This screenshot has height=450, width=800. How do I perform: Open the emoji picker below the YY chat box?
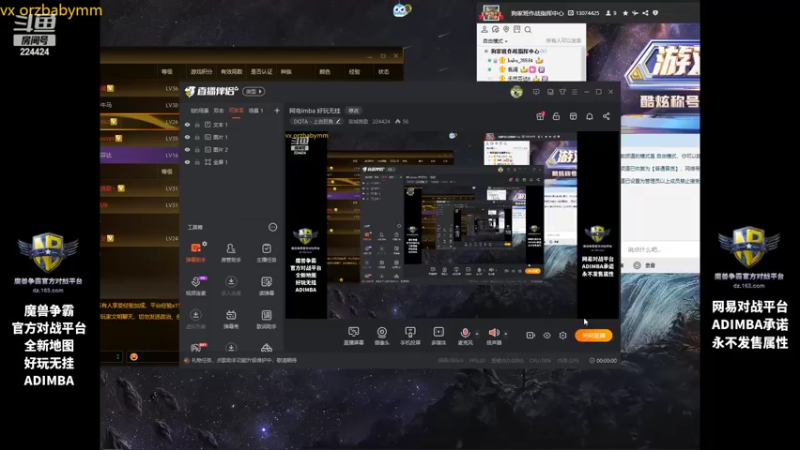[x=637, y=265]
